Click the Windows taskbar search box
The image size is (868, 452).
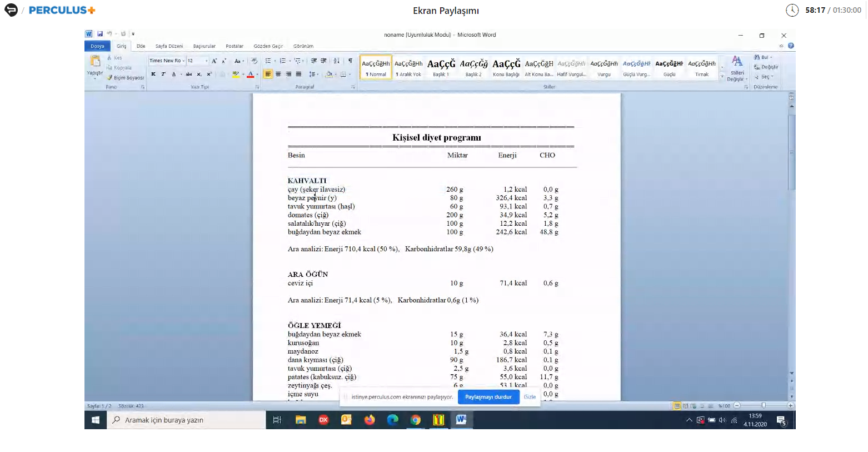[x=186, y=420]
